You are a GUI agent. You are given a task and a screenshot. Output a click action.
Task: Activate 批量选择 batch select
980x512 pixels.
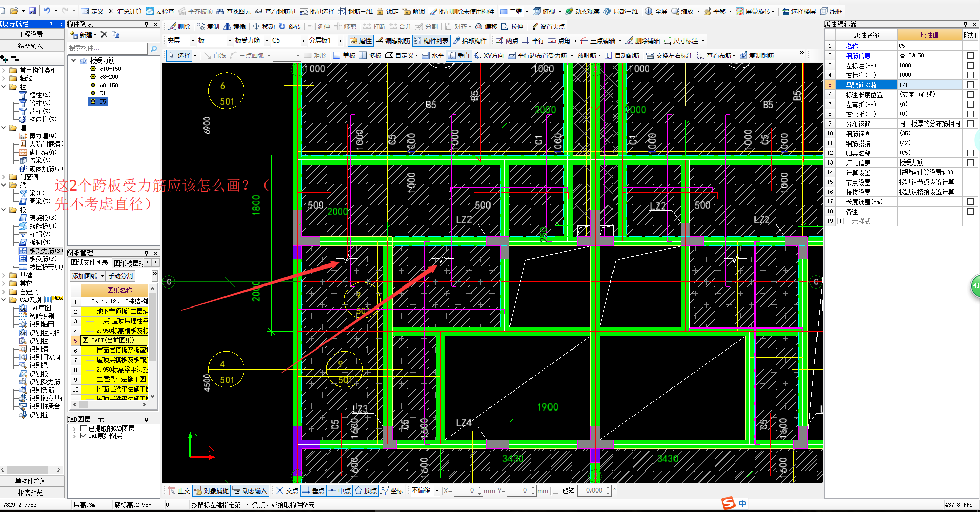(x=317, y=11)
